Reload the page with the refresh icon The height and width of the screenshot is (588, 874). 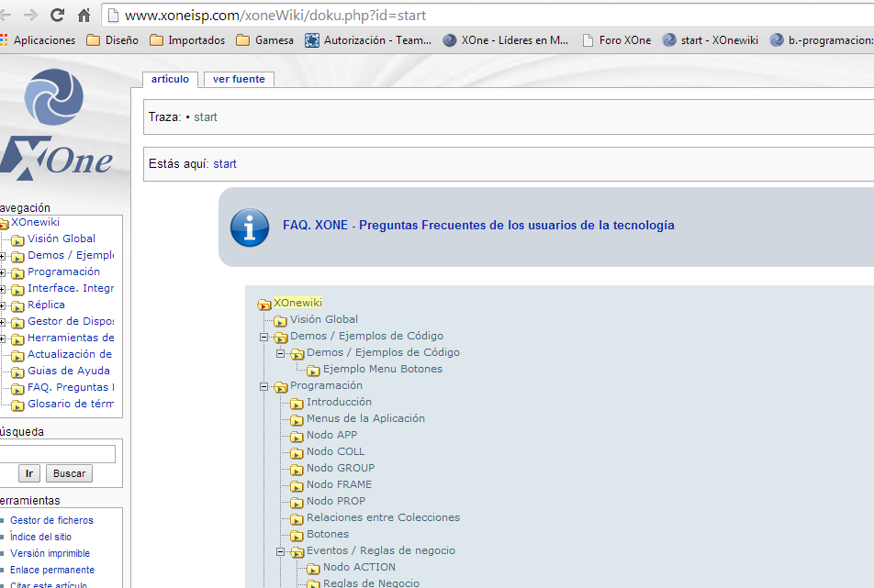click(57, 15)
